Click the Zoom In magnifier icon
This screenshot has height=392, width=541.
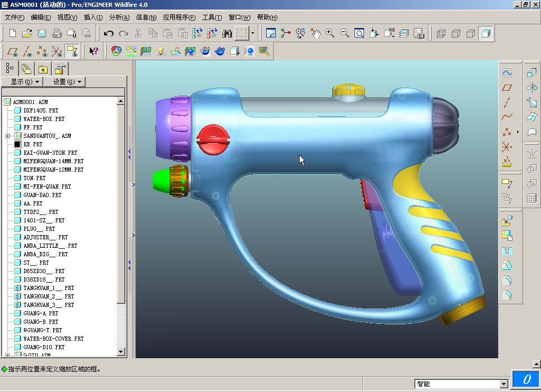(x=330, y=33)
